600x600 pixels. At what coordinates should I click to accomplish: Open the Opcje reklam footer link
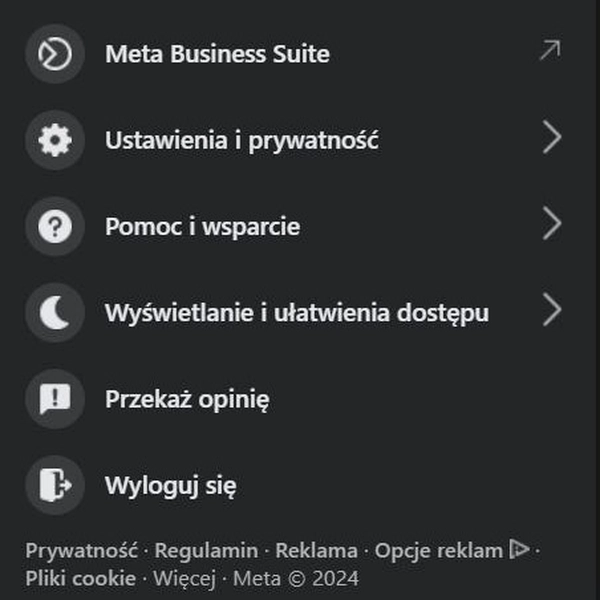pyautogui.click(x=439, y=551)
